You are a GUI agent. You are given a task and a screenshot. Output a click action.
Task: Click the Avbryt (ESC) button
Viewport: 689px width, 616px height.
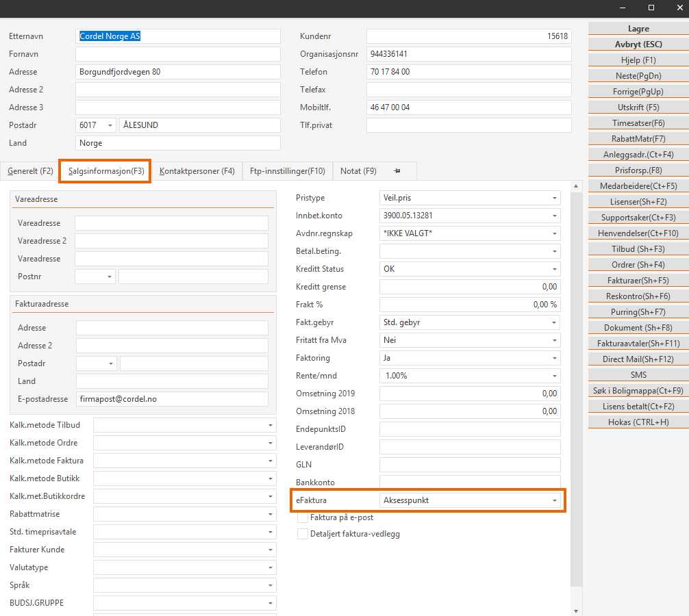[638, 44]
